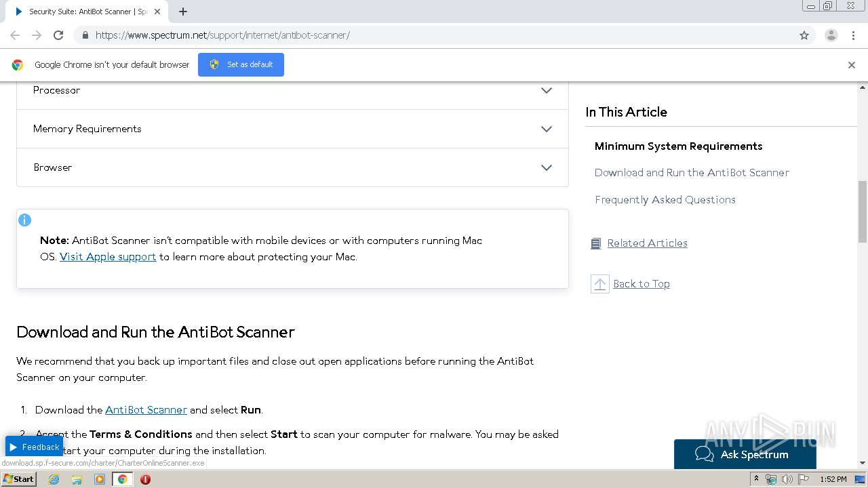Image resolution: width=868 pixels, height=488 pixels.
Task: Open the Windows Start menu
Action: coord(19,479)
